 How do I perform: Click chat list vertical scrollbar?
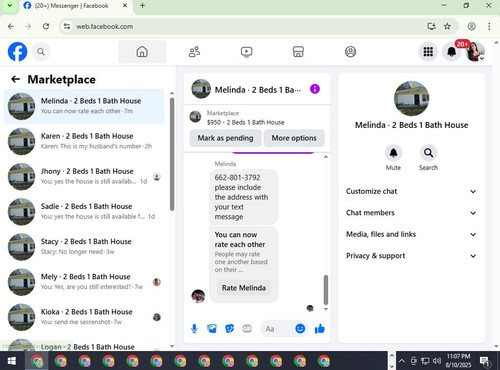coord(172,154)
